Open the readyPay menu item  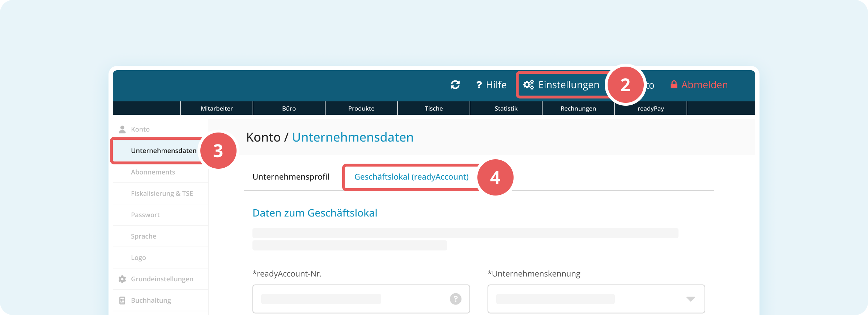(x=651, y=108)
